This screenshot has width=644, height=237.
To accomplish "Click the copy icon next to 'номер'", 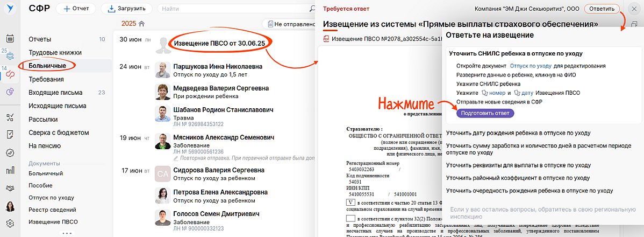I will 484,93.
